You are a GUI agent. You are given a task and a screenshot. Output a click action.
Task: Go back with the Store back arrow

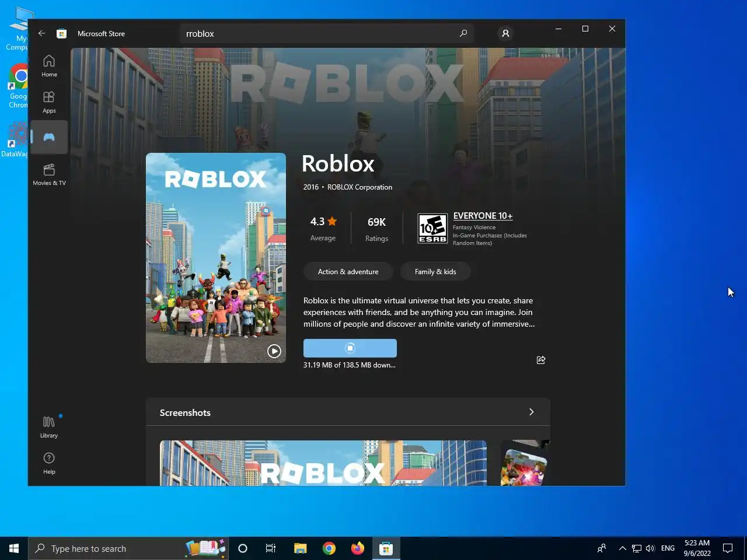tap(41, 33)
